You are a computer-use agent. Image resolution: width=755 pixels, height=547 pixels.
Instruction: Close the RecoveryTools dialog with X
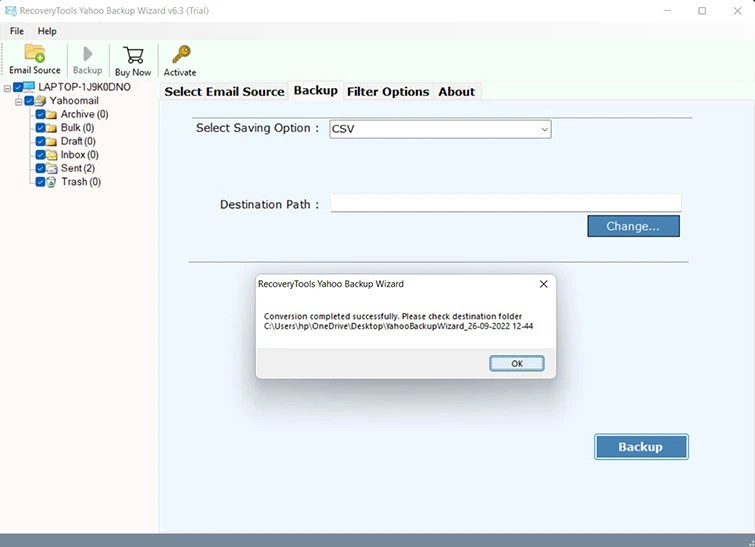click(x=544, y=284)
